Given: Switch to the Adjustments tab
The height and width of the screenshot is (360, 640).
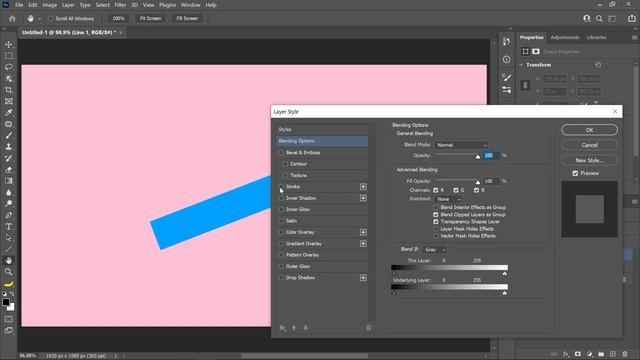Looking at the screenshot, I should tap(564, 38).
